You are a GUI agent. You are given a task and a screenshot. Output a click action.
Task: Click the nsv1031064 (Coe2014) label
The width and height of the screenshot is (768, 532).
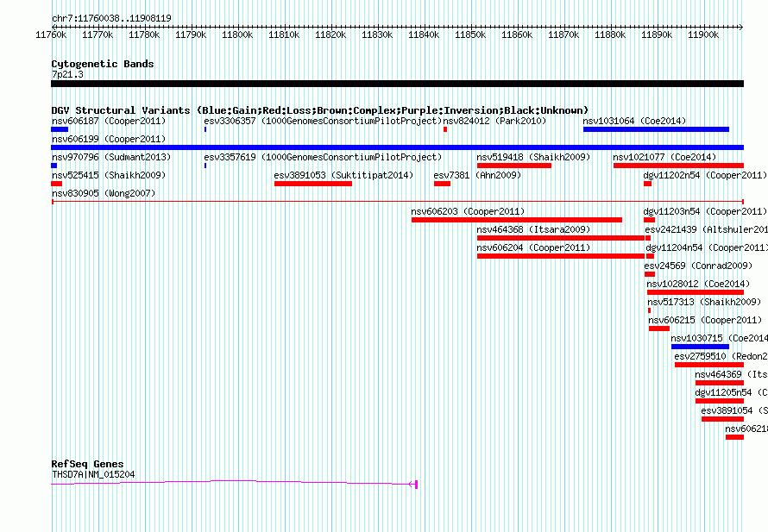coord(634,121)
